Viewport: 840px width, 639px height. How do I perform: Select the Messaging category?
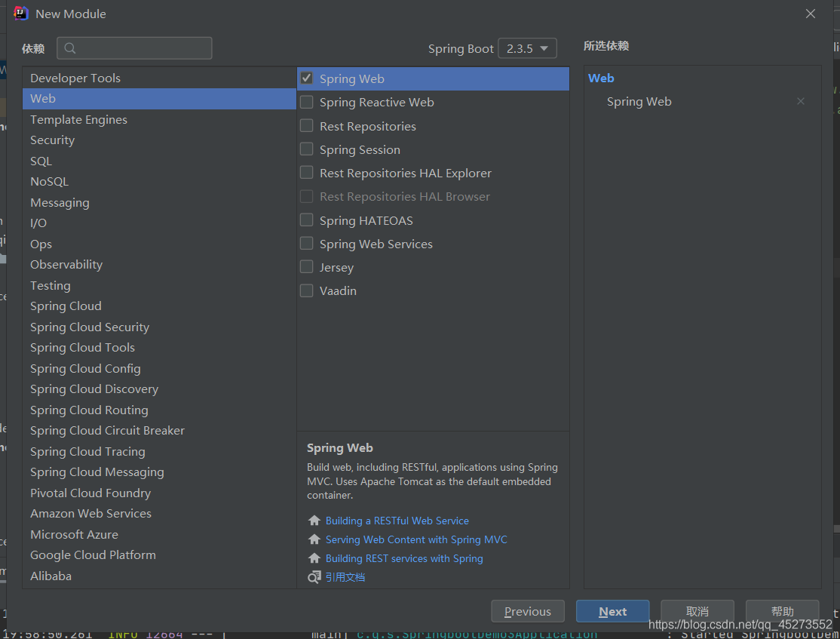point(159,203)
